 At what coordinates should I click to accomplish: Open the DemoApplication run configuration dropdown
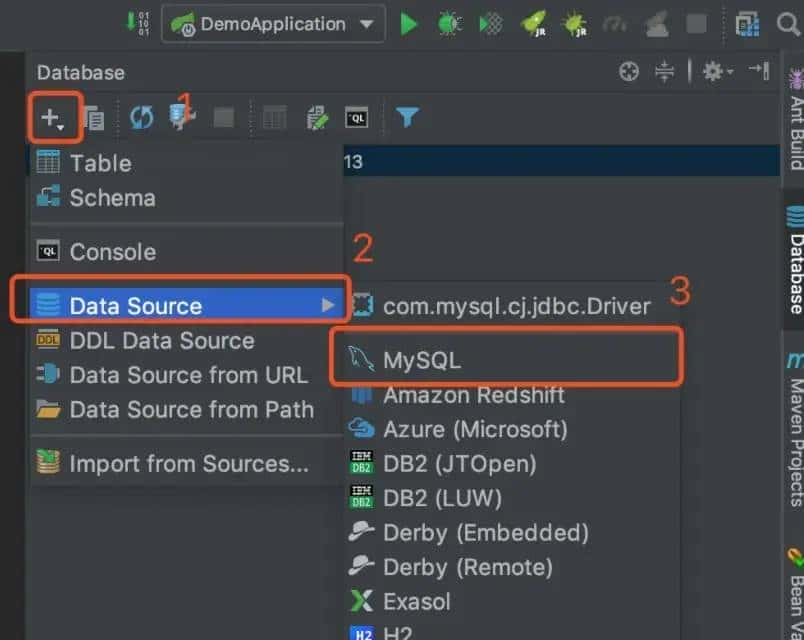tap(272, 24)
